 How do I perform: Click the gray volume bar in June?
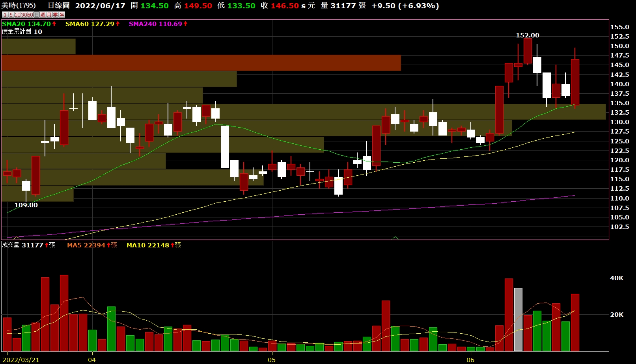pyautogui.click(x=518, y=319)
